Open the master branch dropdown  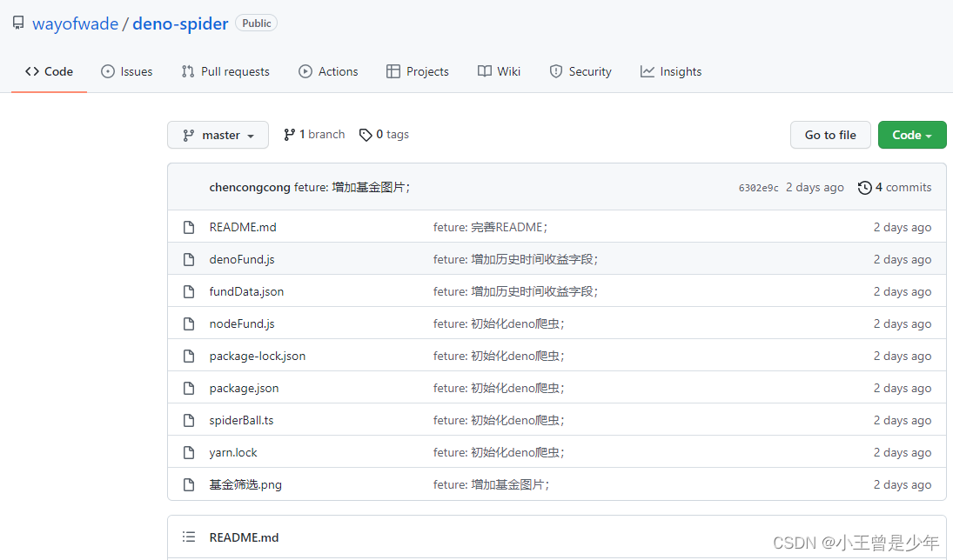(x=218, y=135)
